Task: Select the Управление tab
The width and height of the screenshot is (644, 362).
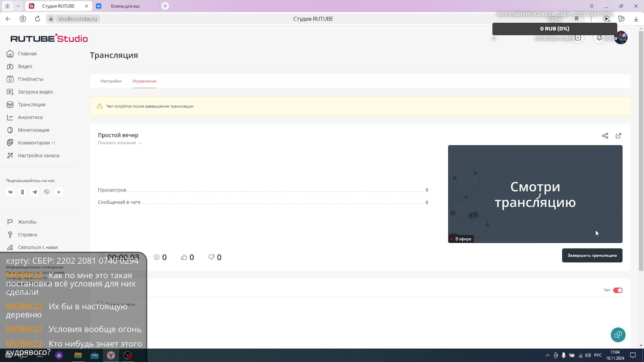Action: (x=144, y=81)
